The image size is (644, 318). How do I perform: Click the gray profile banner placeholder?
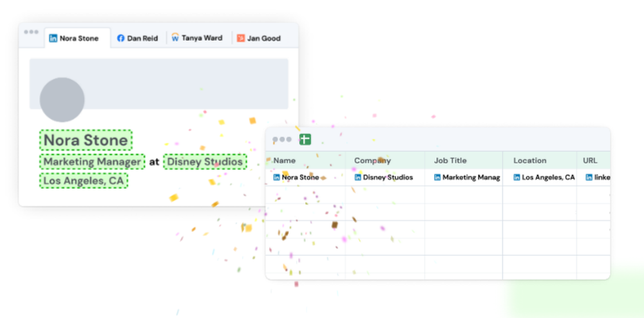pos(159,84)
